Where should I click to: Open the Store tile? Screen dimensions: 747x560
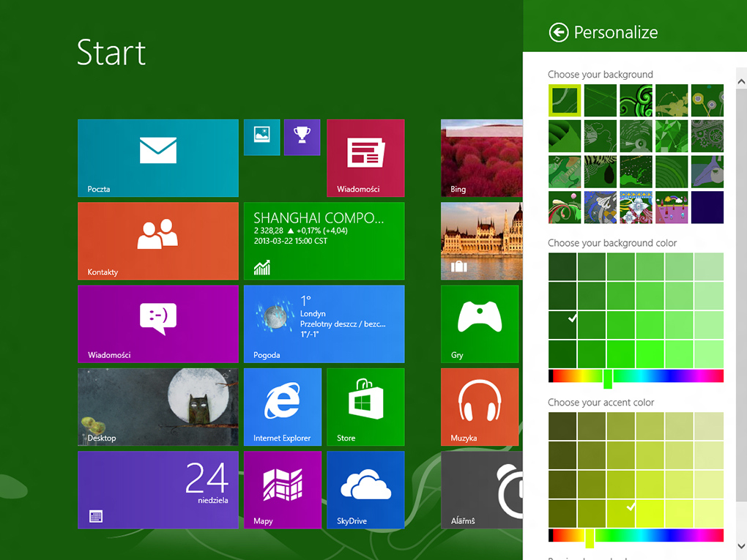click(365, 407)
